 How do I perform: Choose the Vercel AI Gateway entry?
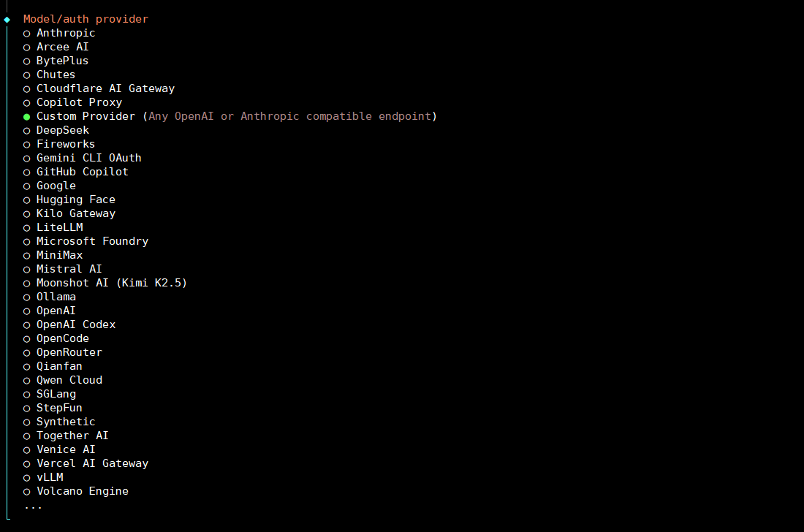coord(92,463)
